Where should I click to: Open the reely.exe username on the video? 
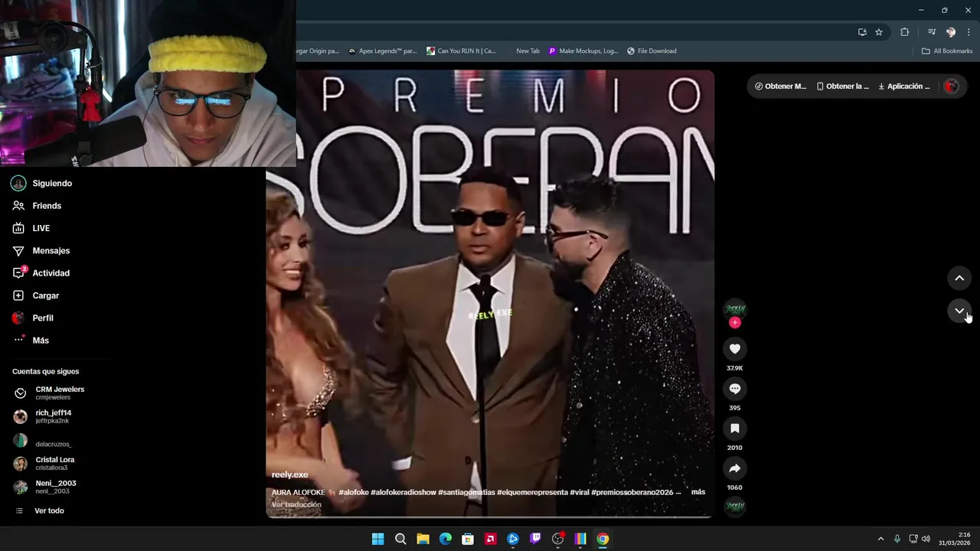click(x=290, y=474)
